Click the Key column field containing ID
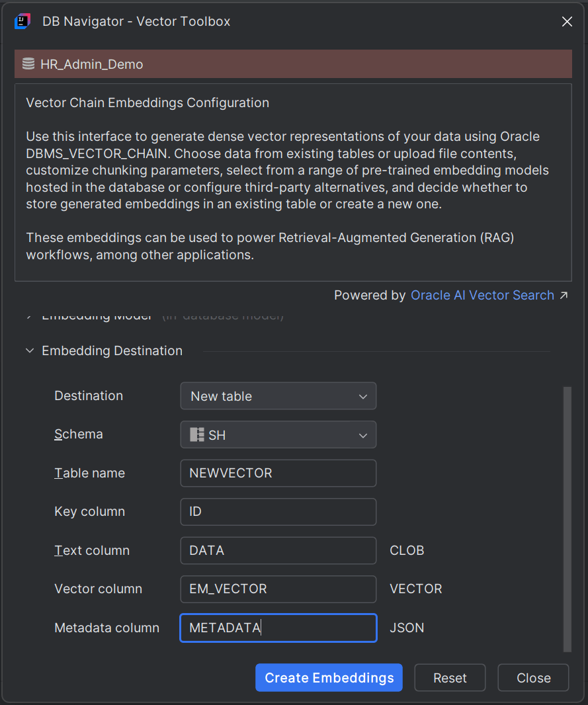The image size is (588, 705). 278,511
